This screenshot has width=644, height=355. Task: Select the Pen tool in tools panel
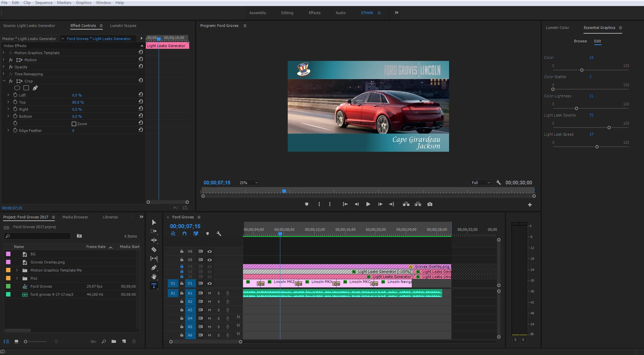[x=154, y=268]
